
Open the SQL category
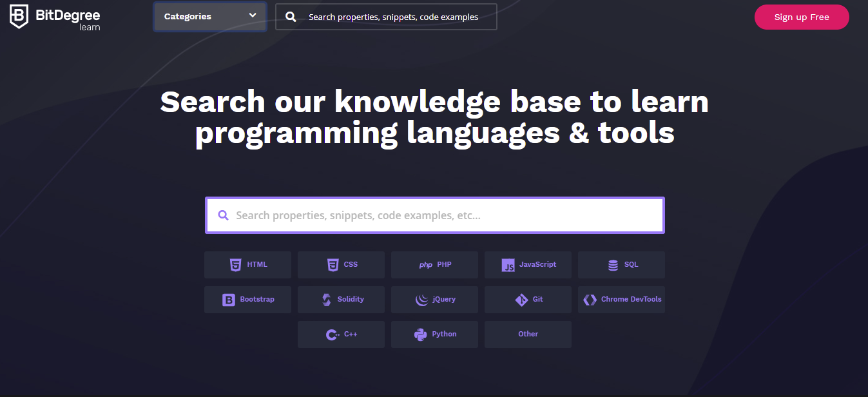pyautogui.click(x=621, y=265)
